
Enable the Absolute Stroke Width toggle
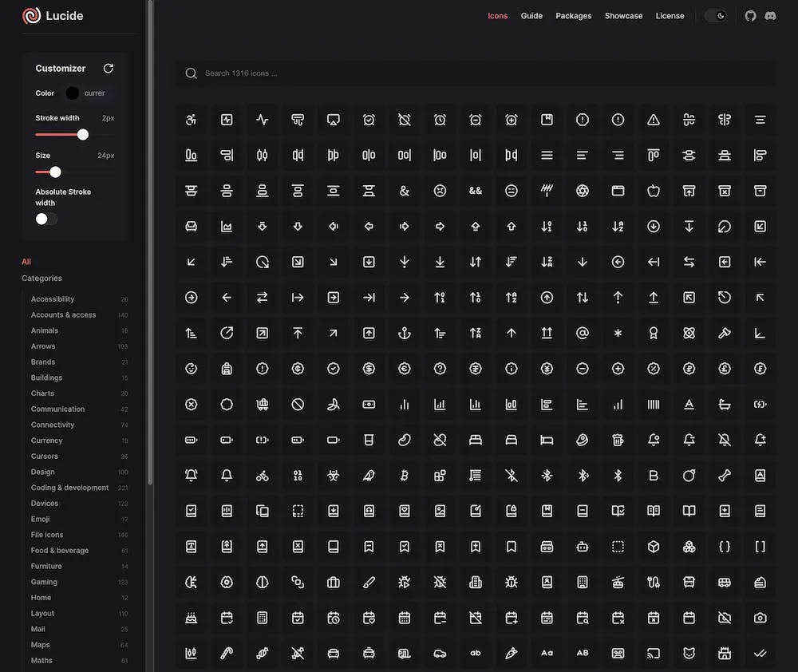click(45, 218)
